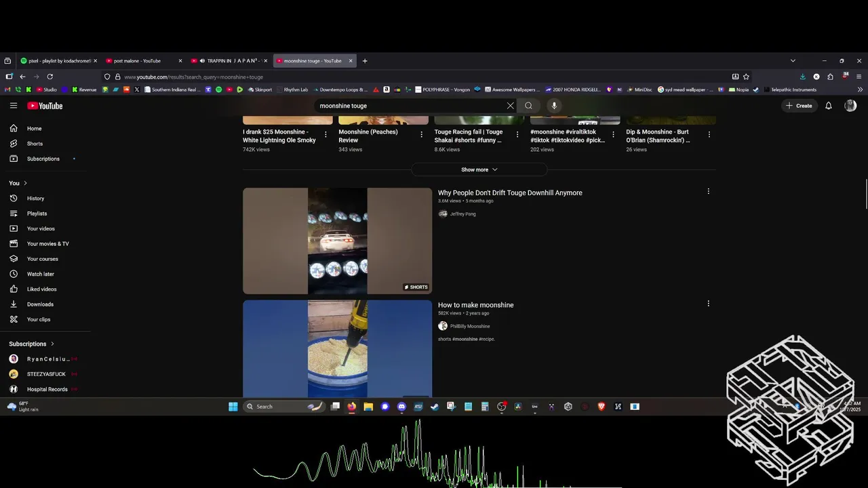The height and width of the screenshot is (488, 868).
Task: Play the drifting car video thumbnail
Action: (337, 241)
